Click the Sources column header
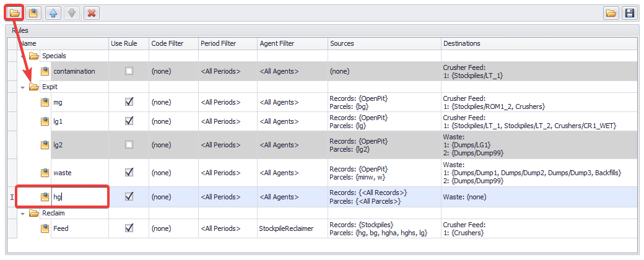Viewport: 644px width, 260px height. tap(342, 43)
